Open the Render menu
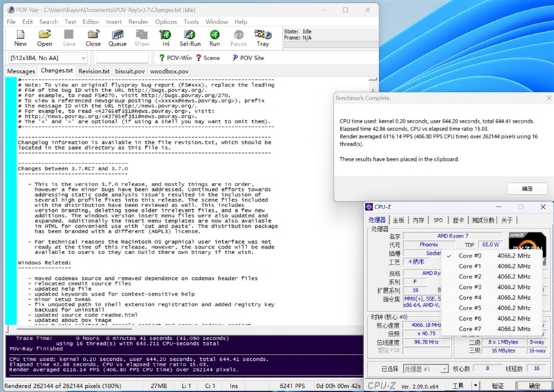Viewport: 554px width, 392px height. tap(138, 21)
